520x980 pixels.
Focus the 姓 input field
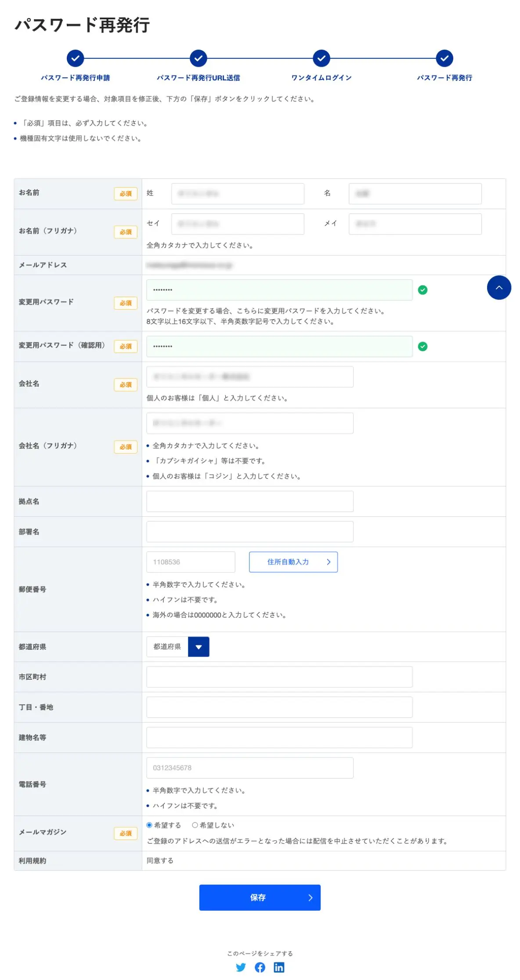(x=238, y=194)
